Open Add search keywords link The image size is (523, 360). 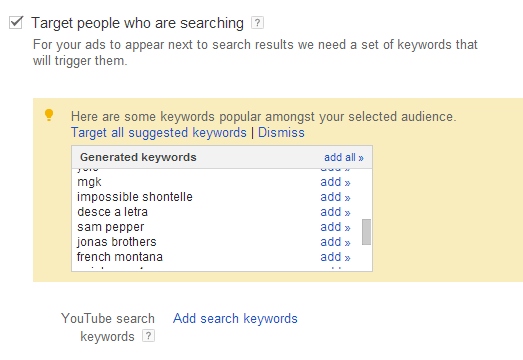[235, 318]
